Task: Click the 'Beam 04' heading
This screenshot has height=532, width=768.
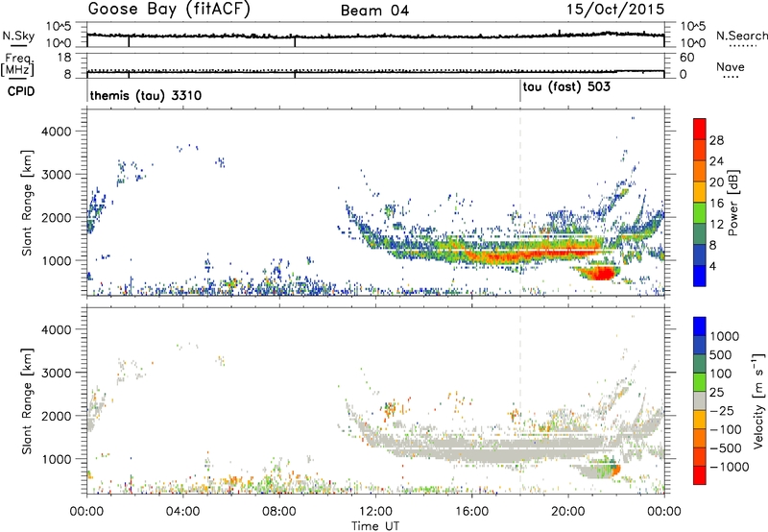Action: click(374, 11)
